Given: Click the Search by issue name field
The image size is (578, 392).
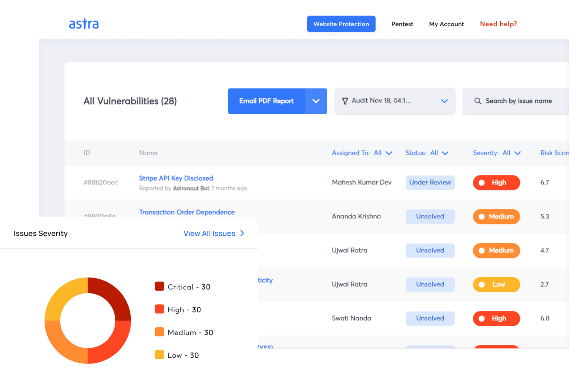Looking at the screenshot, I should click(519, 101).
